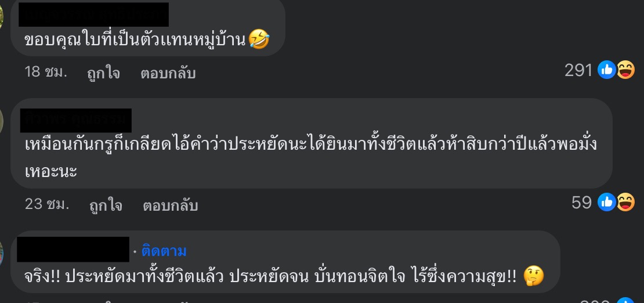Screen dimensions: 644x303
Task: Click the haha emoji icon next to 59
Action: coord(625,202)
